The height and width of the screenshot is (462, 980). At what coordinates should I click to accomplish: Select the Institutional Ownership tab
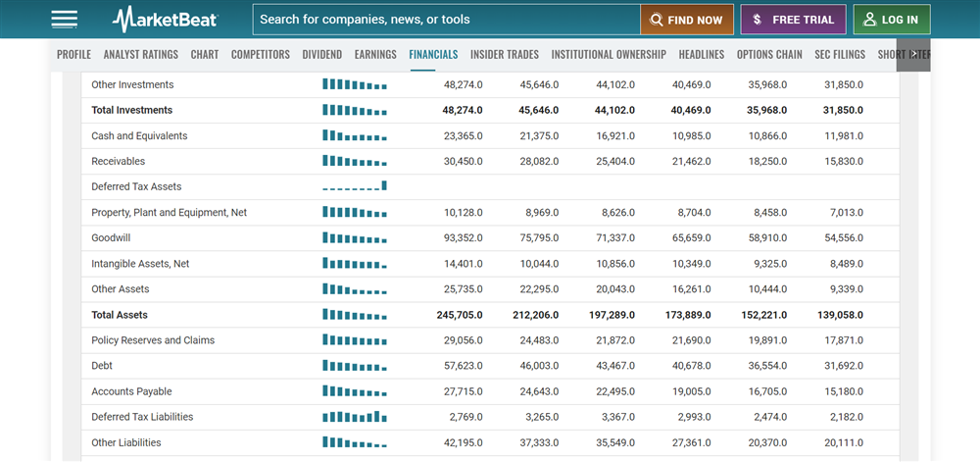tap(609, 55)
